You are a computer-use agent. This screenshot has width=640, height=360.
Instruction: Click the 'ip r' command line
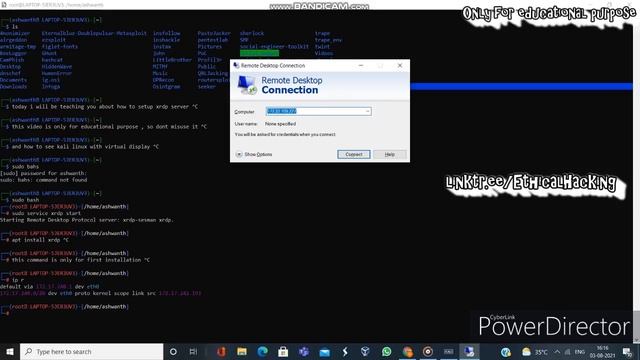point(18,280)
